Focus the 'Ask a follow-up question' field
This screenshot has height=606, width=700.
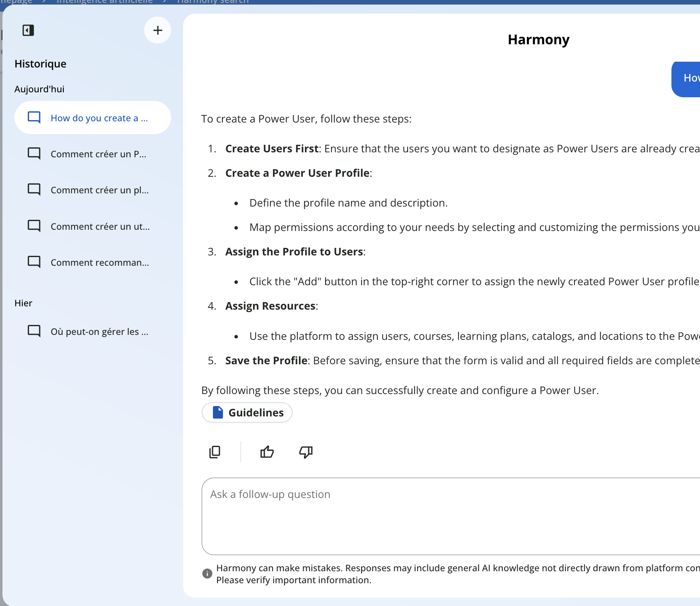click(x=451, y=516)
